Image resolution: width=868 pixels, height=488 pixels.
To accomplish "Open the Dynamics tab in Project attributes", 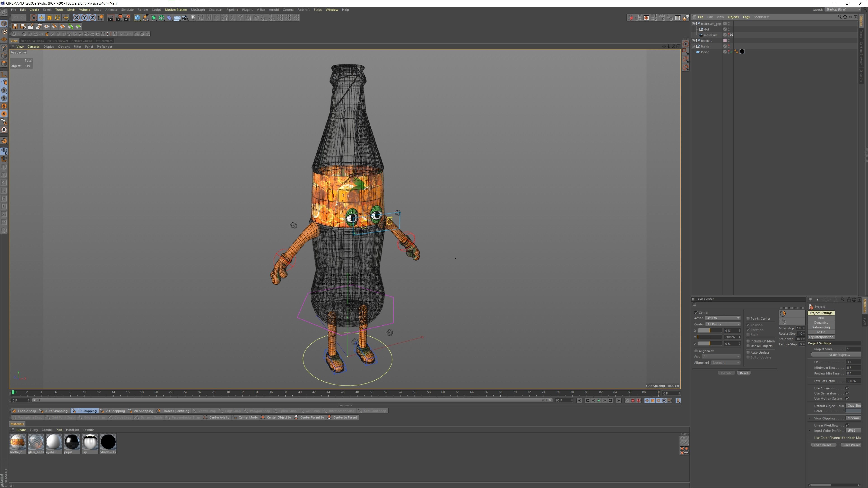I will pos(821,323).
